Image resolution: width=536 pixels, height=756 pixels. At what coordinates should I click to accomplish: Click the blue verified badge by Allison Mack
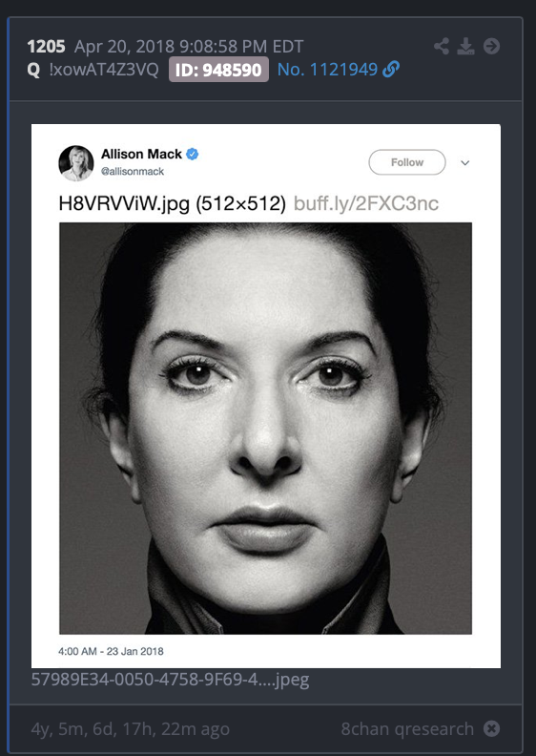[x=192, y=155]
